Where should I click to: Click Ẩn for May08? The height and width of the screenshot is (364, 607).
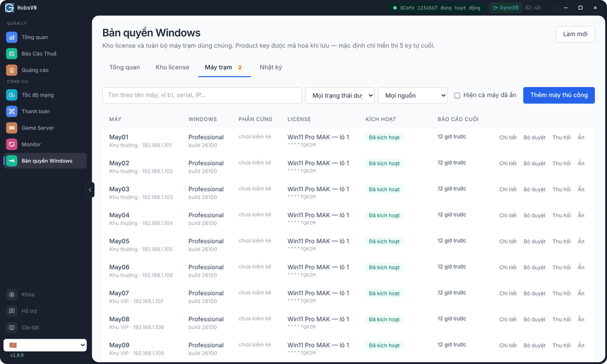pyautogui.click(x=581, y=319)
